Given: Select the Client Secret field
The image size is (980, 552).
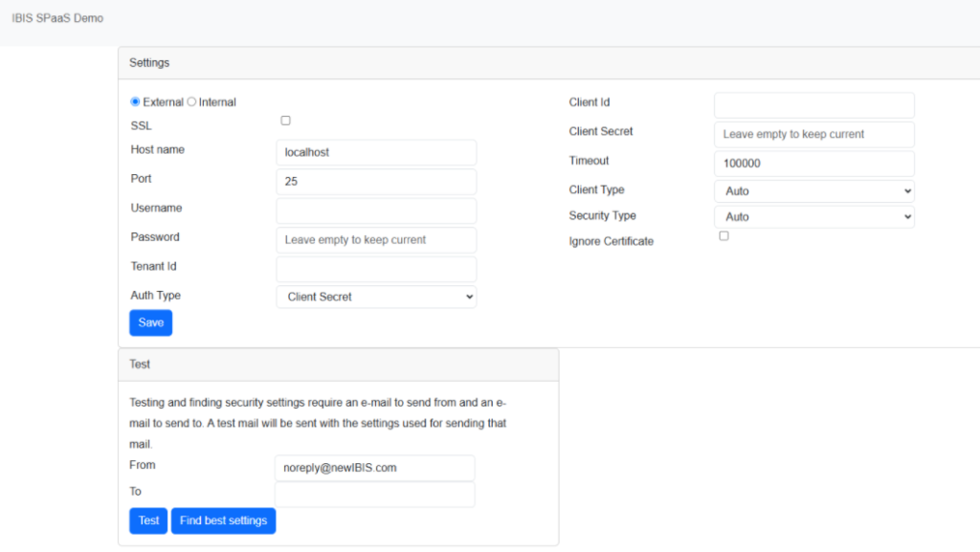Looking at the screenshot, I should click(x=813, y=135).
